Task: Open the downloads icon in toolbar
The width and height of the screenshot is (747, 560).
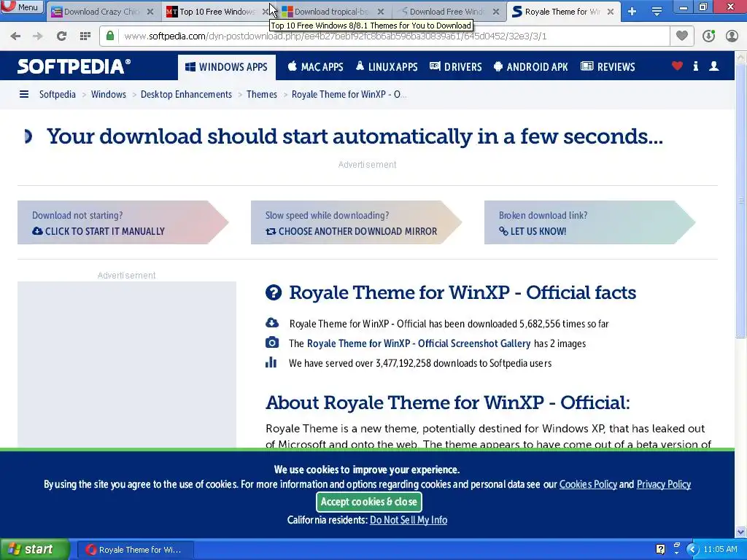Action: point(708,36)
